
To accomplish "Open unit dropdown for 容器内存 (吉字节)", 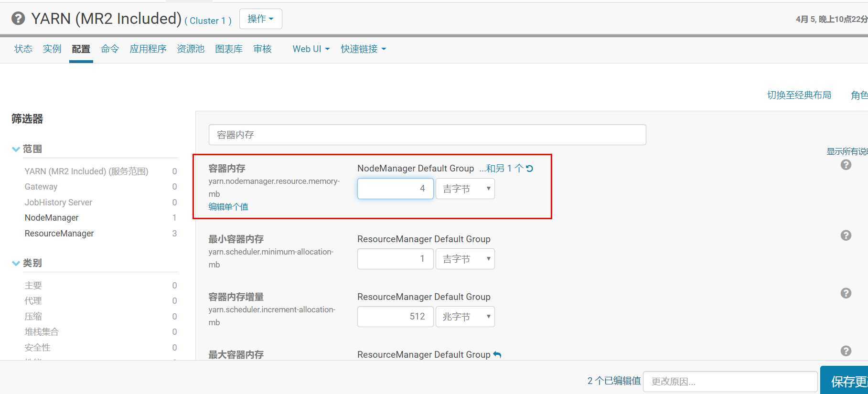I will 465,189.
